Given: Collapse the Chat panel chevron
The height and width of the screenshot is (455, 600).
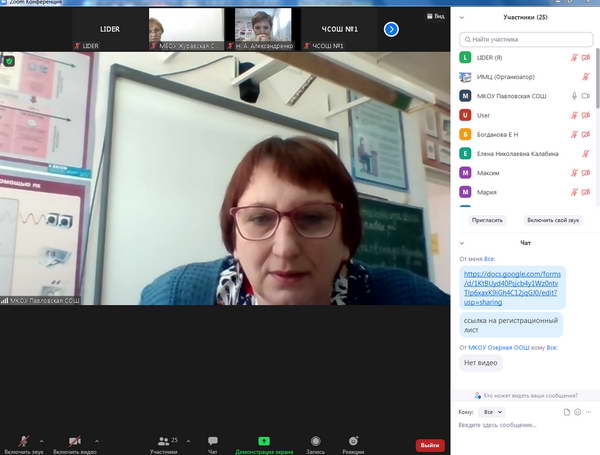Looking at the screenshot, I should point(461,243).
